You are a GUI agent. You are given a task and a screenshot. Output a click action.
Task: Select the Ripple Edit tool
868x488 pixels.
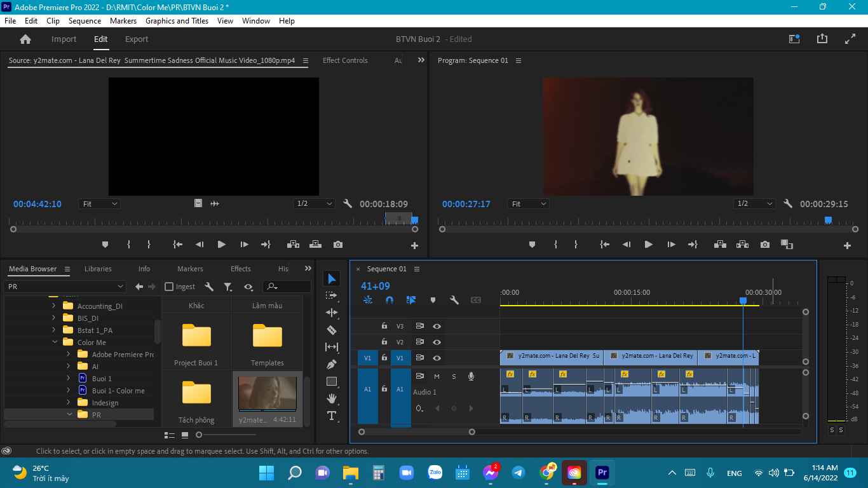pos(332,313)
